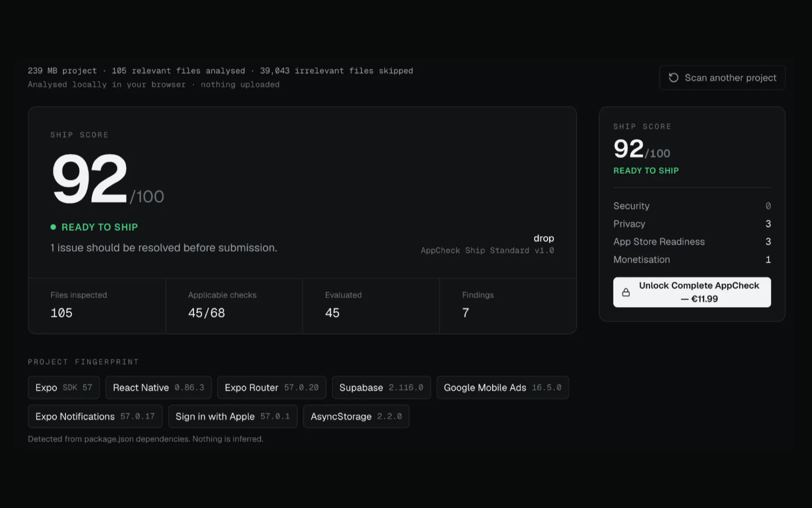Image resolution: width=812 pixels, height=508 pixels.
Task: Click the Google Mobile Ads 16.5.0 chip
Action: 503,387
